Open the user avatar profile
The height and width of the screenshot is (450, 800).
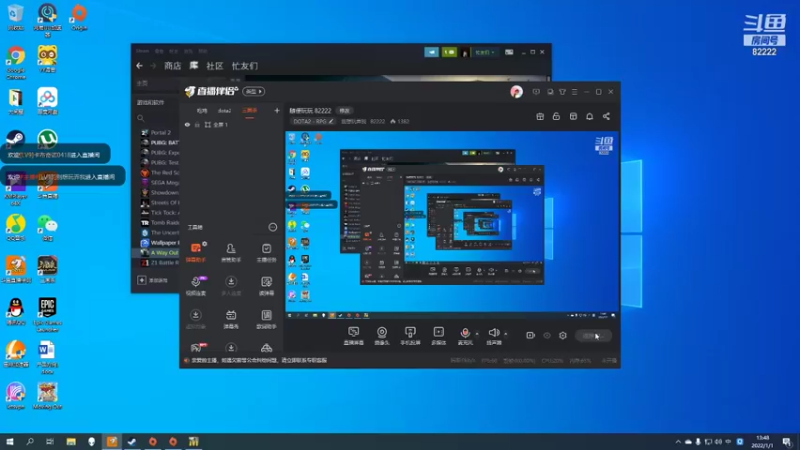tap(516, 92)
